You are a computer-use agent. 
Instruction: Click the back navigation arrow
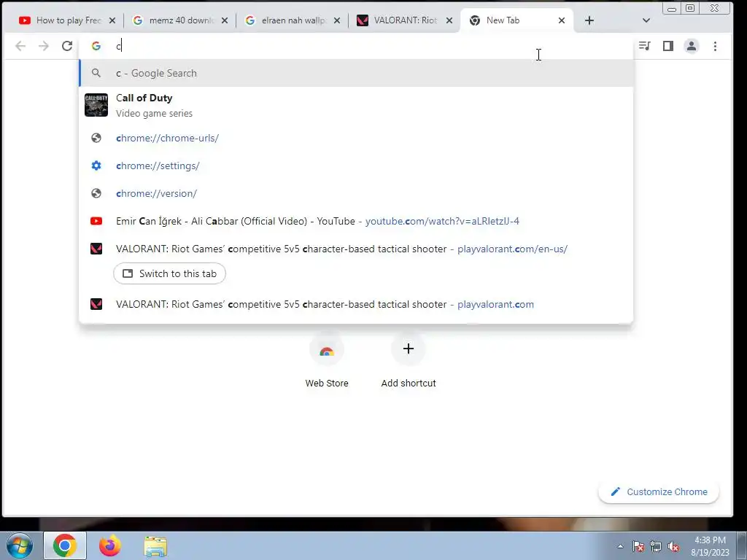coord(20,46)
